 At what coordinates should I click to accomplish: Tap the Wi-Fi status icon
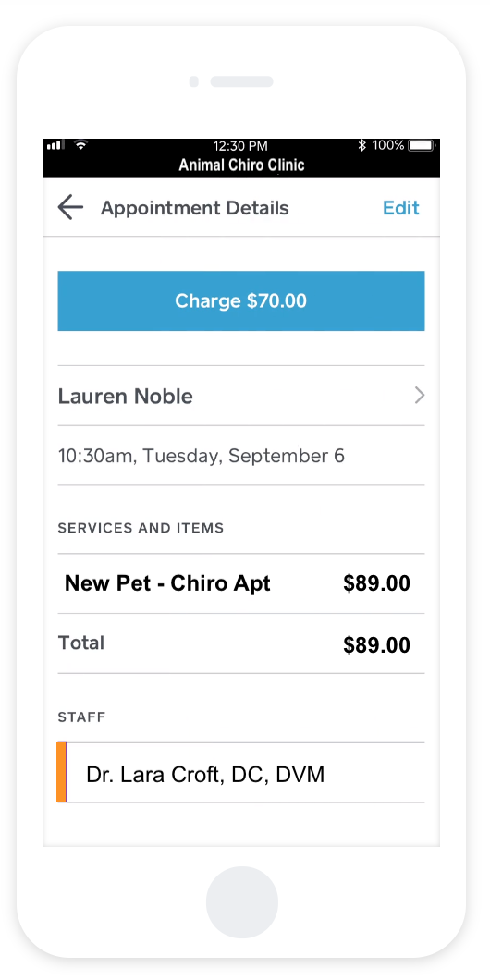(x=80, y=145)
